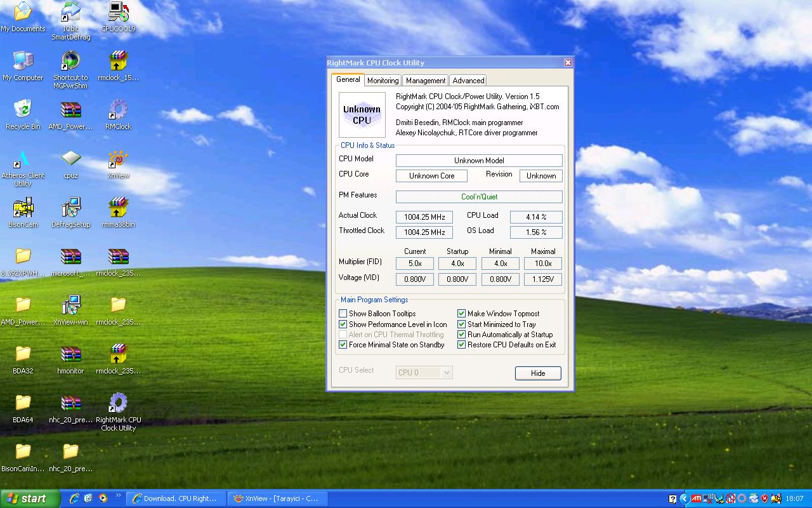
Task: Click the taskbar clock showing 18:07
Action: 794,499
